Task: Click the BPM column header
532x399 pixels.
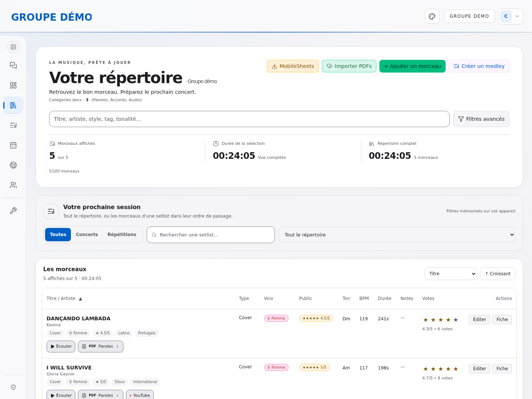Action: pyautogui.click(x=364, y=299)
